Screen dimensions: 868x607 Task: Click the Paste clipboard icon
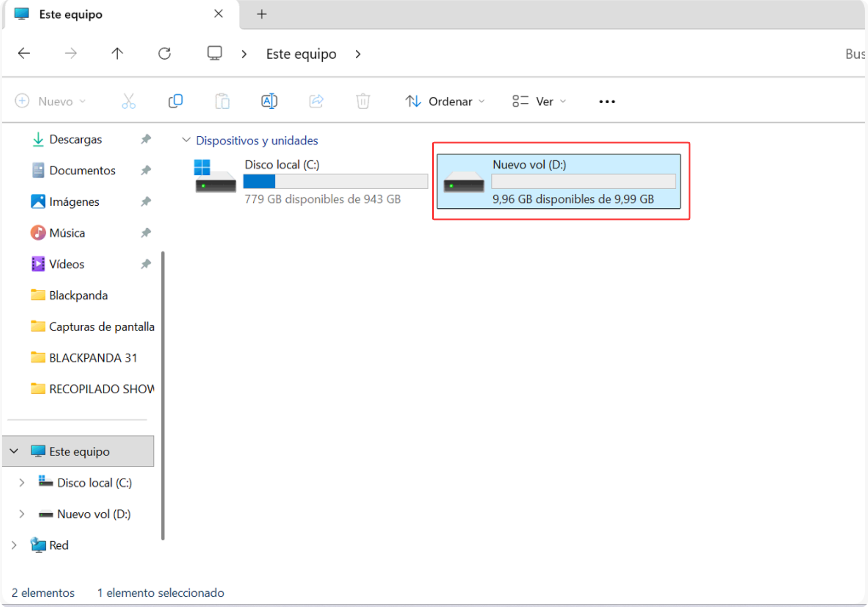[222, 101]
